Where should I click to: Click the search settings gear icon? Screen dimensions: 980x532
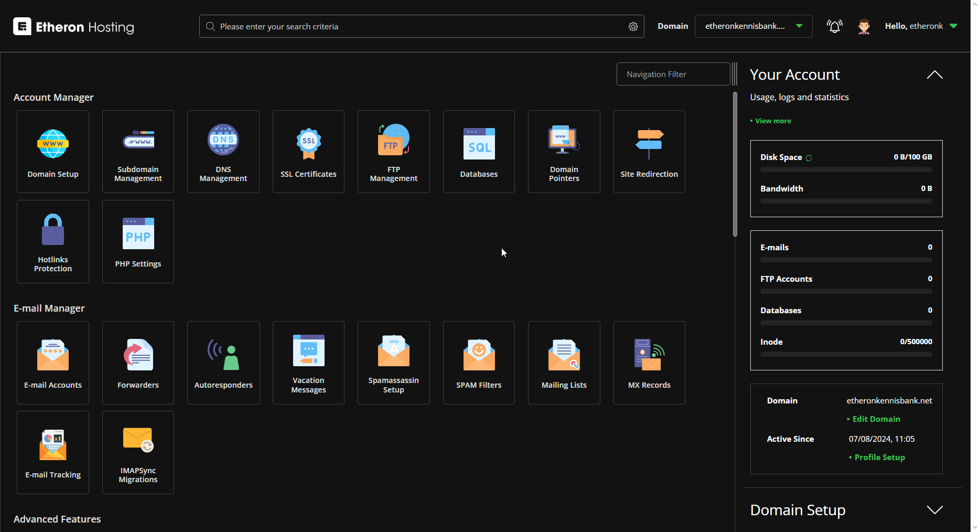coord(633,27)
